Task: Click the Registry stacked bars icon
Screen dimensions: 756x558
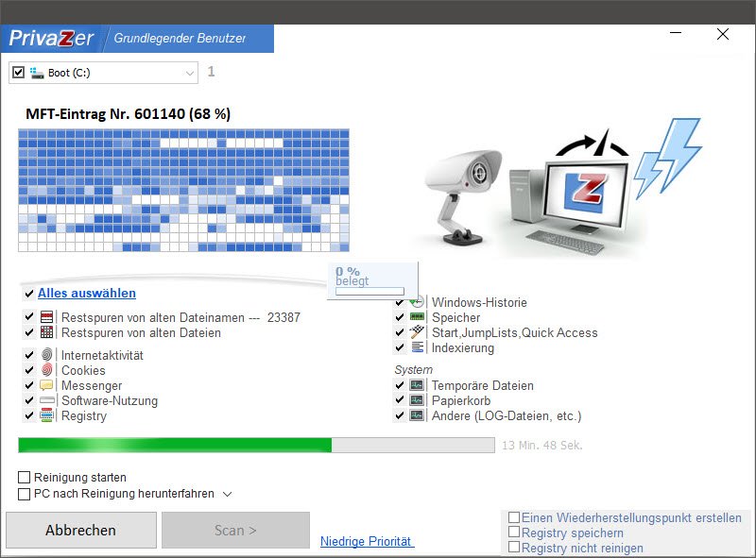Action: (46, 414)
